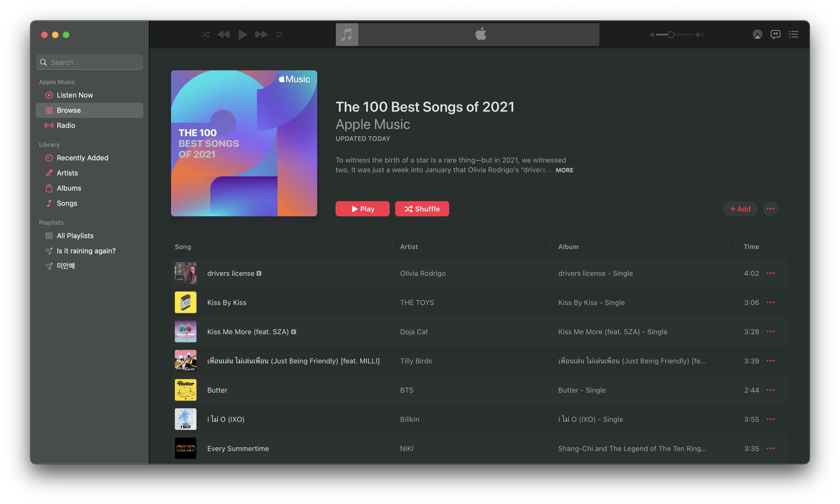Click max volume speaker icon
The width and height of the screenshot is (840, 504).
tap(700, 35)
